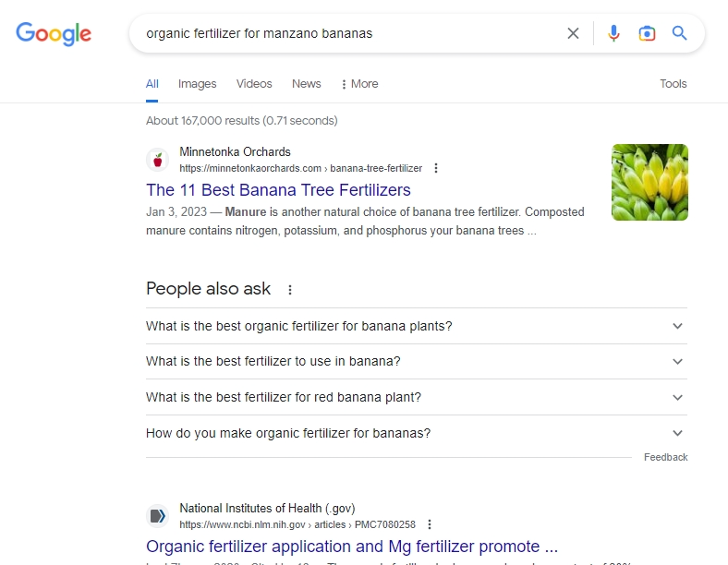Open the Tools filter option
The image size is (728, 565).
tap(673, 84)
